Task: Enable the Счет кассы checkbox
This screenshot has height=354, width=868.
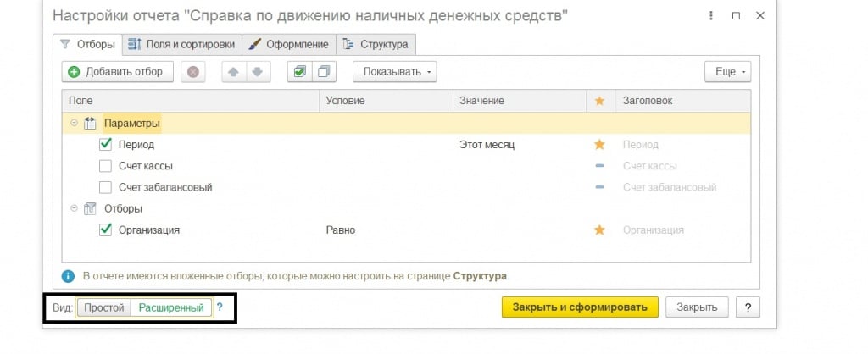Action: click(x=106, y=166)
